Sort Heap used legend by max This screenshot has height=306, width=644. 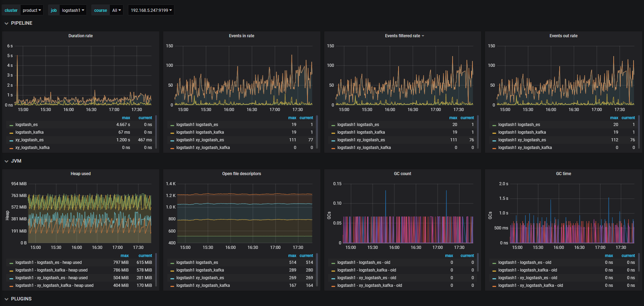pos(124,256)
